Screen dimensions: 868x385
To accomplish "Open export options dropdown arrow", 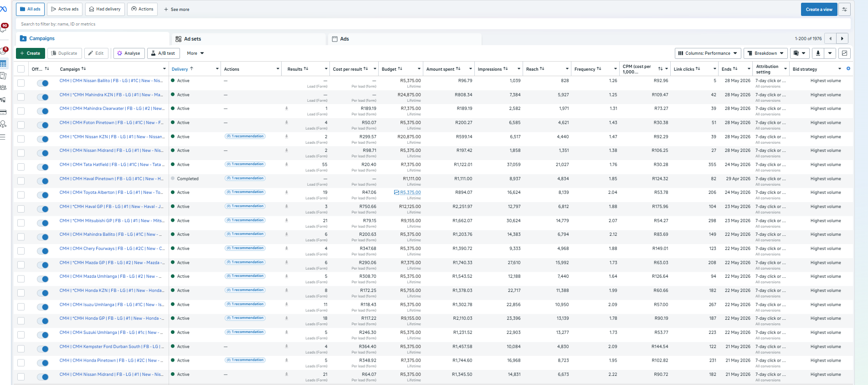I will point(830,53).
